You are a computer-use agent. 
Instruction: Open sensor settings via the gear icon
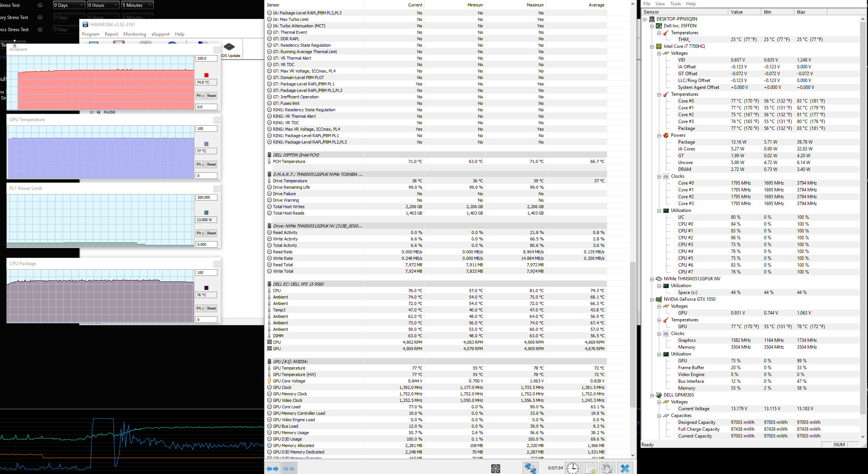(x=607, y=468)
